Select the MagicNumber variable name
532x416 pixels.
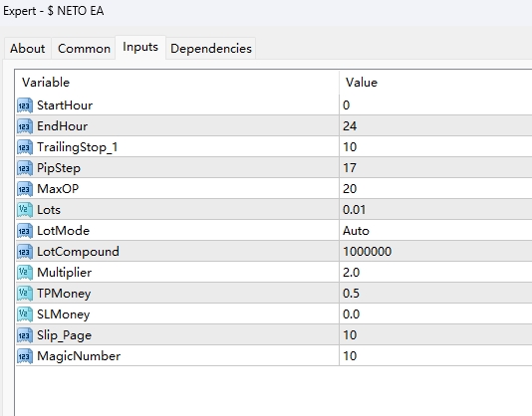[x=79, y=356]
